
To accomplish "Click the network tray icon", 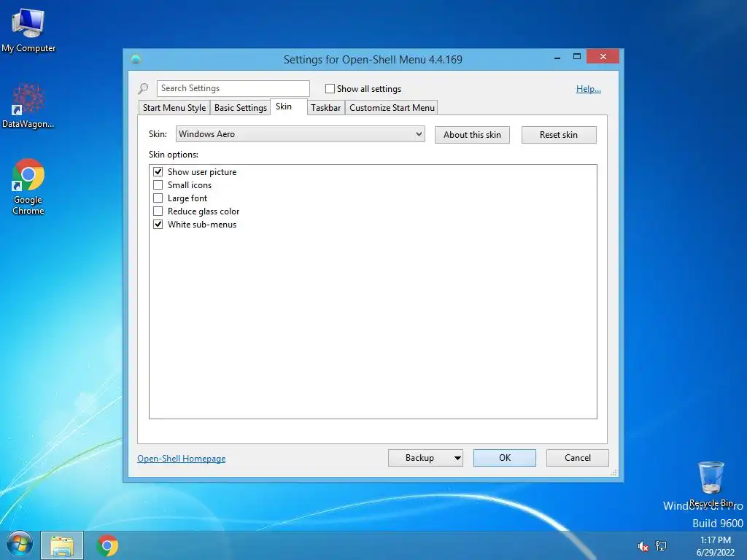I will point(661,546).
